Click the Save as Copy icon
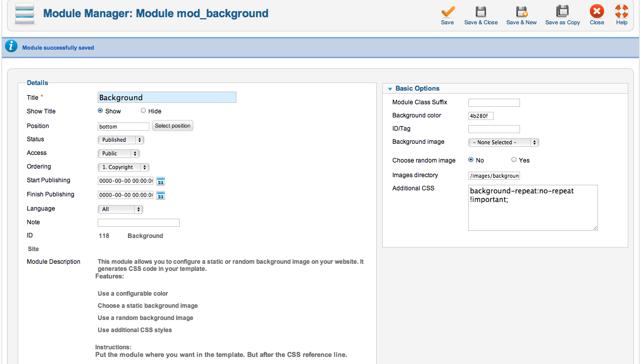Viewport: 641px width, 364px height. click(563, 11)
